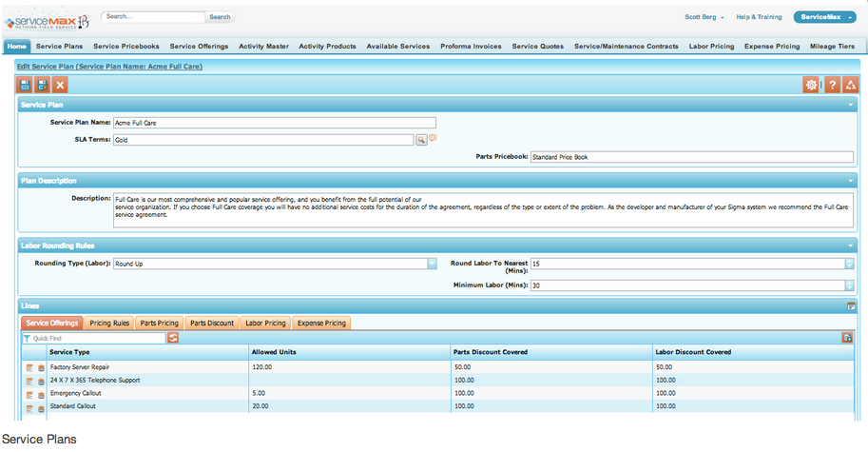Open Service Quotes navigation item
This screenshot has width=868, height=452.
coord(538,47)
